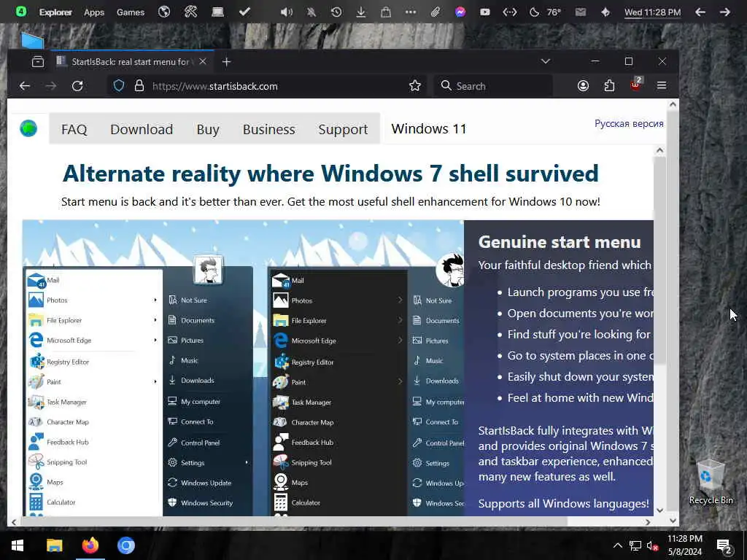Image resolution: width=747 pixels, height=560 pixels.
Task: Open File Explorer from taskbar
Action: coord(54,545)
